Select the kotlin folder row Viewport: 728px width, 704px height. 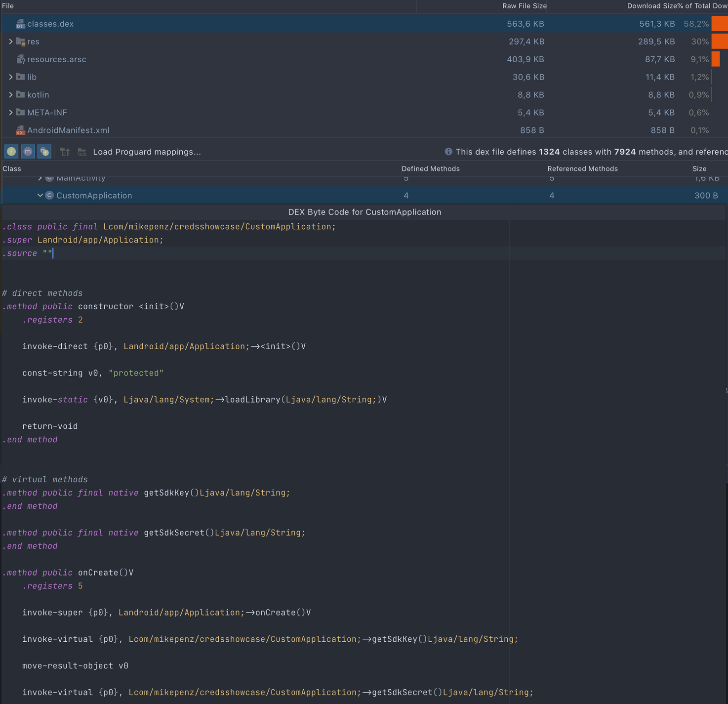click(364, 95)
